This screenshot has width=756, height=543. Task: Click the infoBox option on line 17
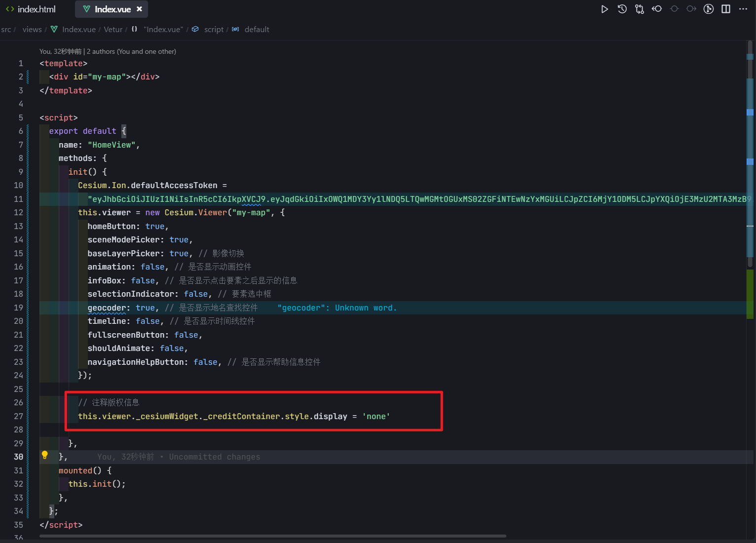(104, 281)
